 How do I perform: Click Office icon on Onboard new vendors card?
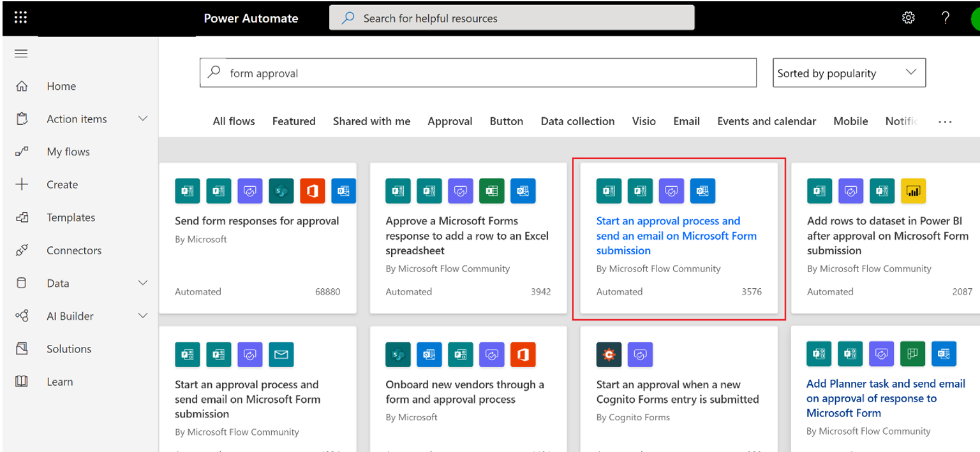[523, 354]
